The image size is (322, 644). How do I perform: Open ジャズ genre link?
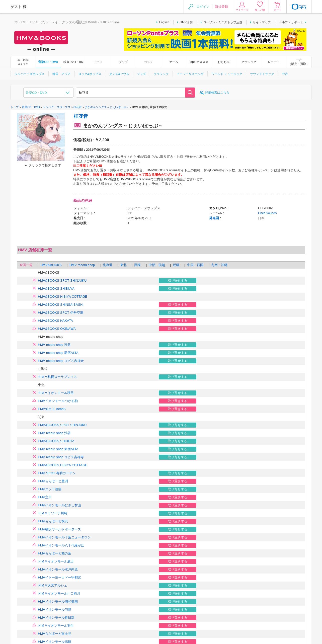pos(141,74)
